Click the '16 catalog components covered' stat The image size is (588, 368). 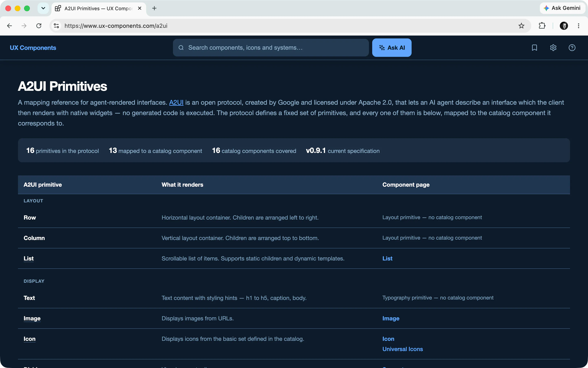pos(254,151)
